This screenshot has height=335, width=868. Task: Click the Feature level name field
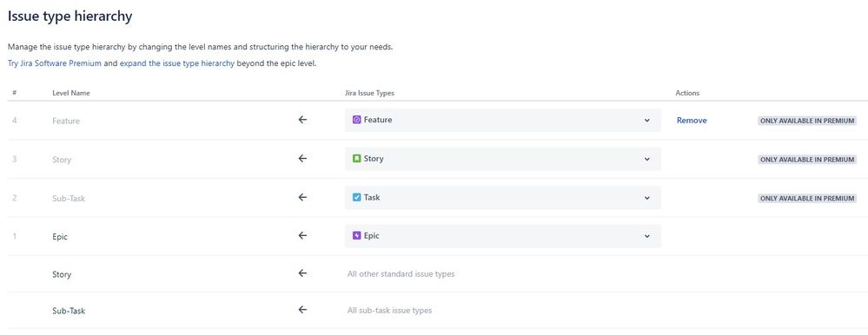(66, 121)
